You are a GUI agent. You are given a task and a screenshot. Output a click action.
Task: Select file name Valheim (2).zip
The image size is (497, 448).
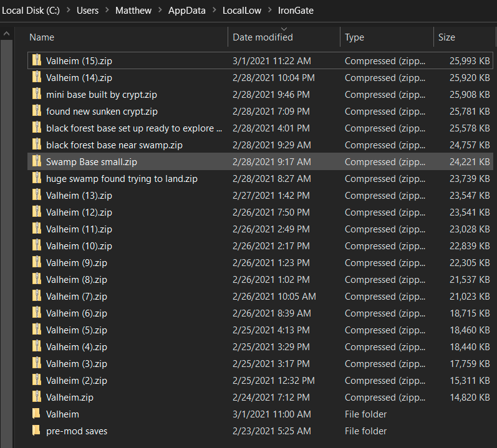[76, 381]
